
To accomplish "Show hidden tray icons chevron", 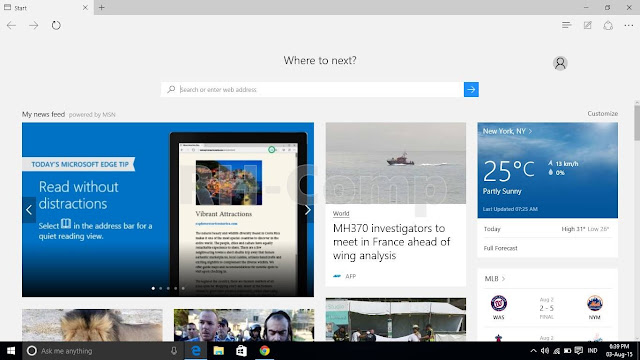I will coord(533,351).
